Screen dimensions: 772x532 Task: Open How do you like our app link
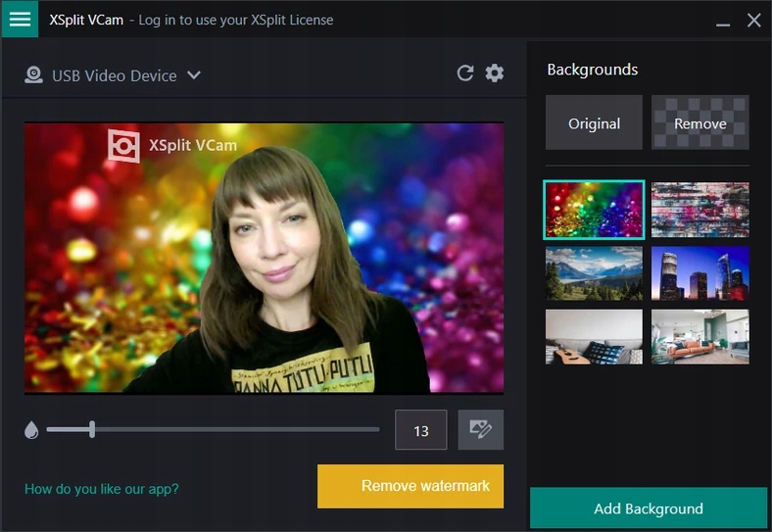pos(102,489)
